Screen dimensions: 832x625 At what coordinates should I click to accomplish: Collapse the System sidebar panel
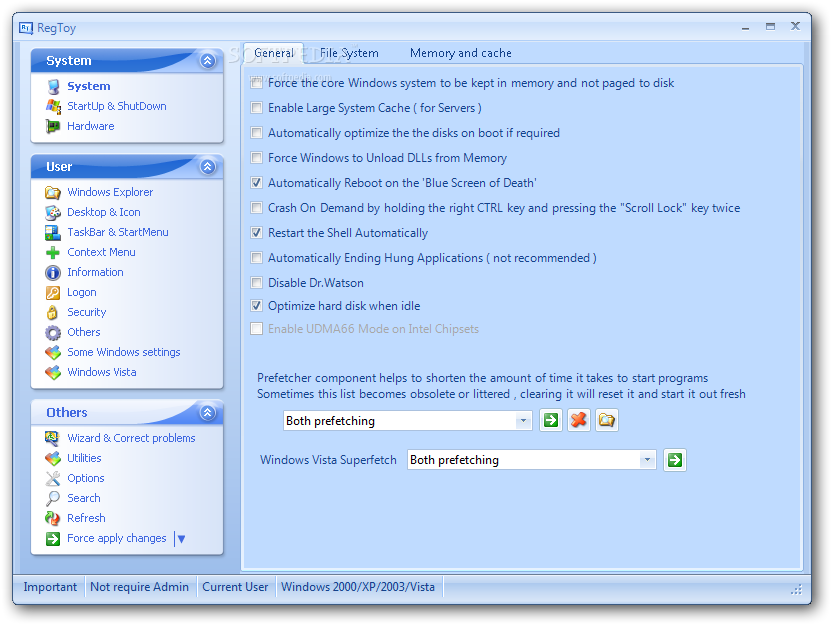207,60
